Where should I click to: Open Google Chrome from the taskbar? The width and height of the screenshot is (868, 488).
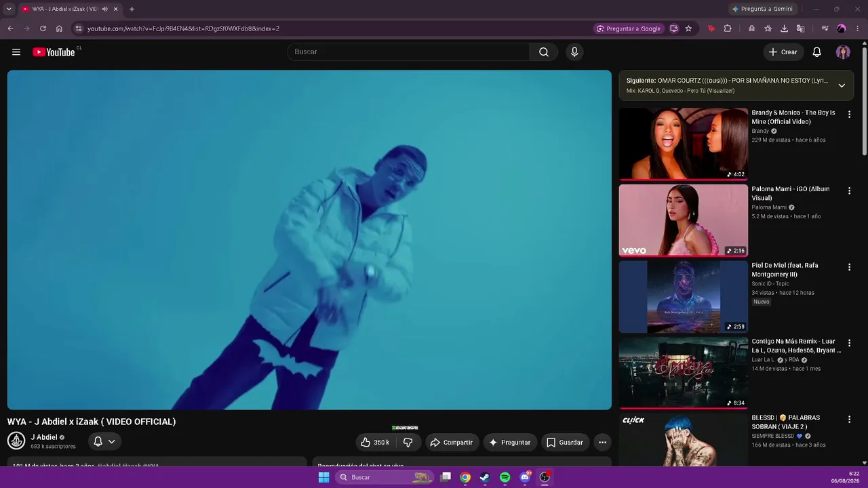[465, 477]
